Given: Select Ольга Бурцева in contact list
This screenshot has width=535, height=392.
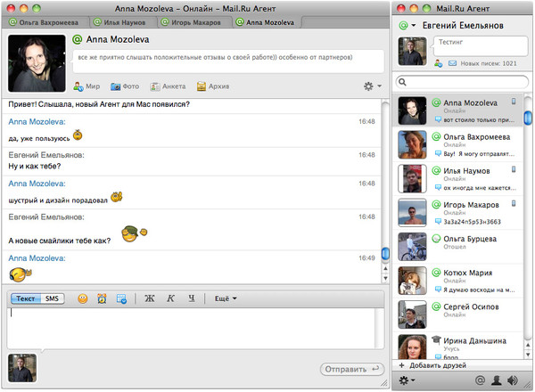Looking at the screenshot, I should click(x=458, y=247).
